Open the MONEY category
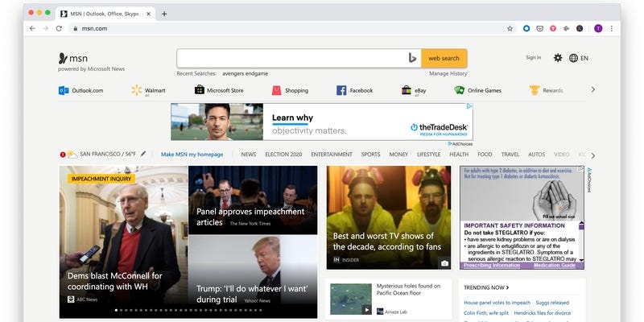 pyautogui.click(x=398, y=155)
